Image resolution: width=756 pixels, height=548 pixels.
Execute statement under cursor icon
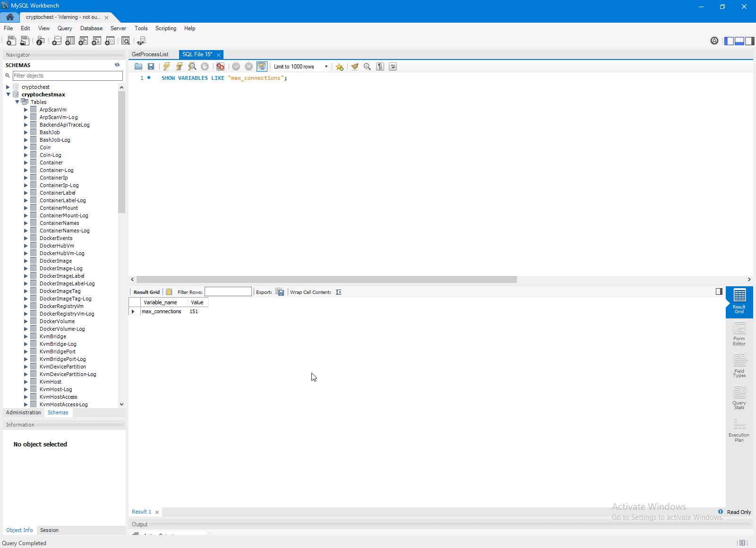coord(180,67)
